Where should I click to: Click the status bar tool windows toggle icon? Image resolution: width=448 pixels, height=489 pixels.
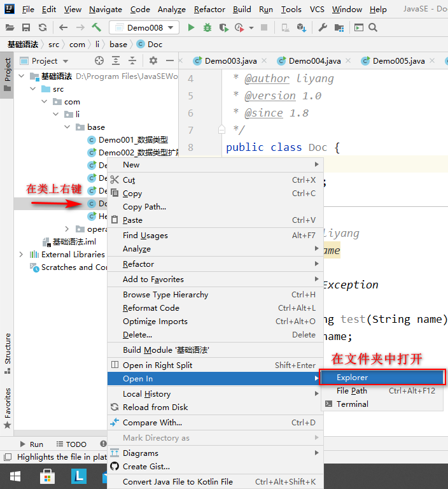point(8,457)
